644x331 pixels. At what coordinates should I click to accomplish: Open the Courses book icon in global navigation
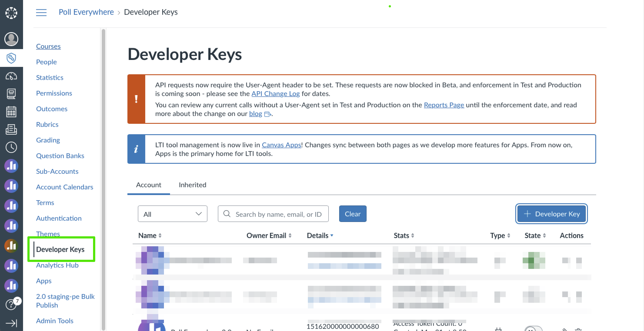pos(11,94)
